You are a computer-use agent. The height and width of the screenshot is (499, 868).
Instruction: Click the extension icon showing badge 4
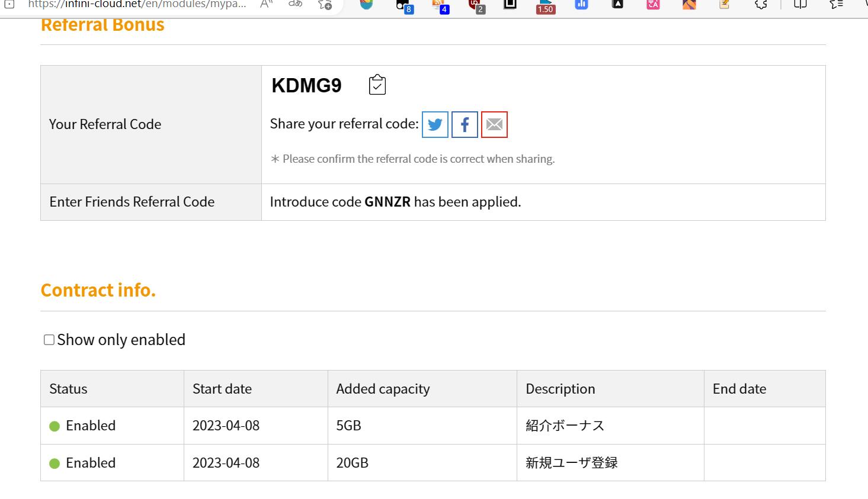click(x=440, y=6)
